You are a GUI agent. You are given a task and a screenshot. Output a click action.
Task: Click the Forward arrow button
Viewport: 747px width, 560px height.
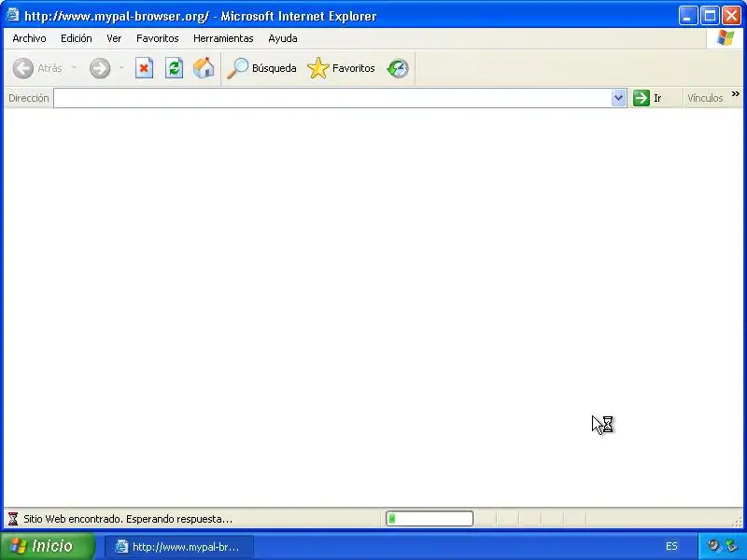click(100, 68)
